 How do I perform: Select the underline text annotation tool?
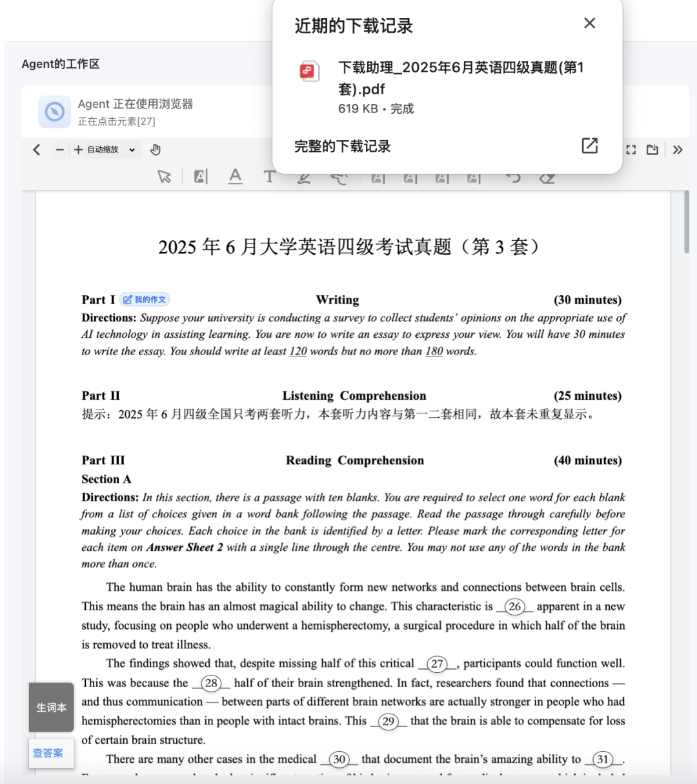pos(236,176)
